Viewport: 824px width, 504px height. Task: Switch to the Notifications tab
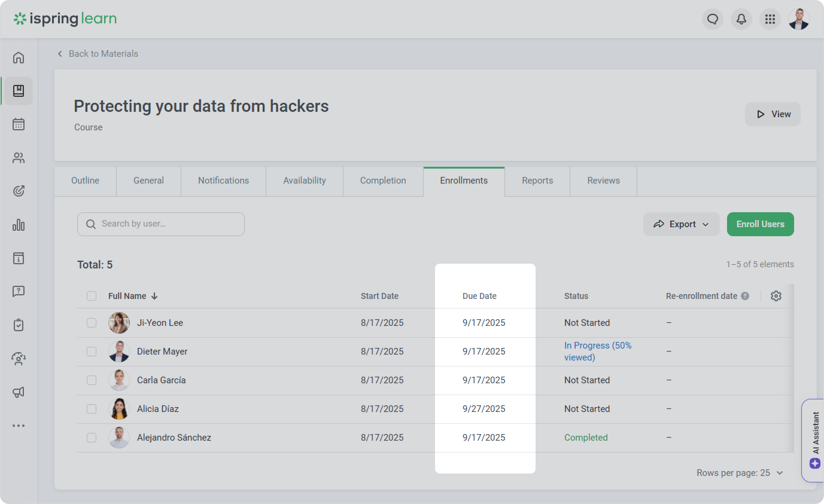(x=223, y=181)
